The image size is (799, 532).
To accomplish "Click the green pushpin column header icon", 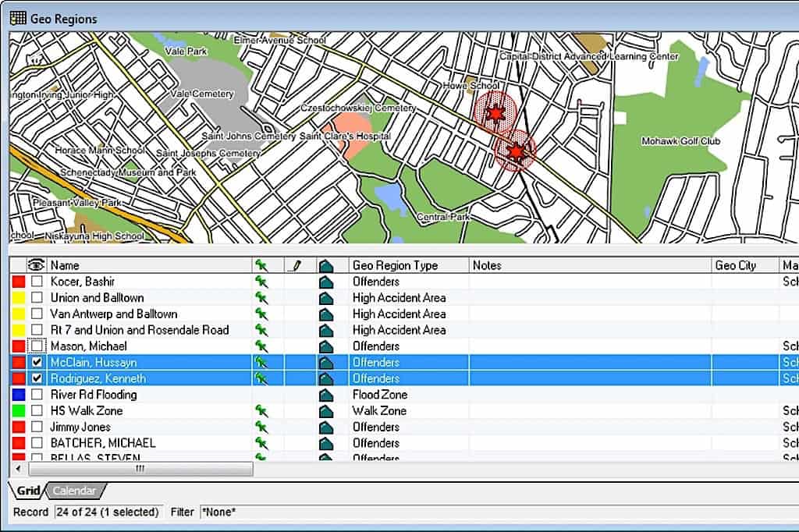I will 261,265.
